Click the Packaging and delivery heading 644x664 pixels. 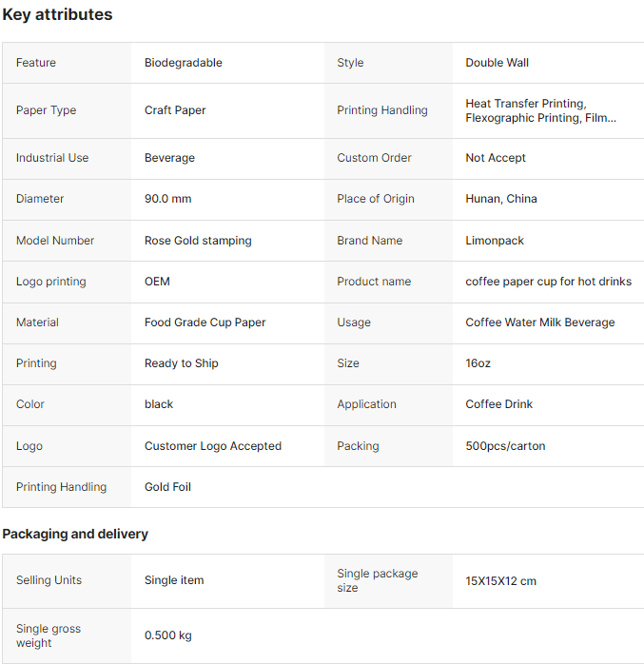coord(75,534)
